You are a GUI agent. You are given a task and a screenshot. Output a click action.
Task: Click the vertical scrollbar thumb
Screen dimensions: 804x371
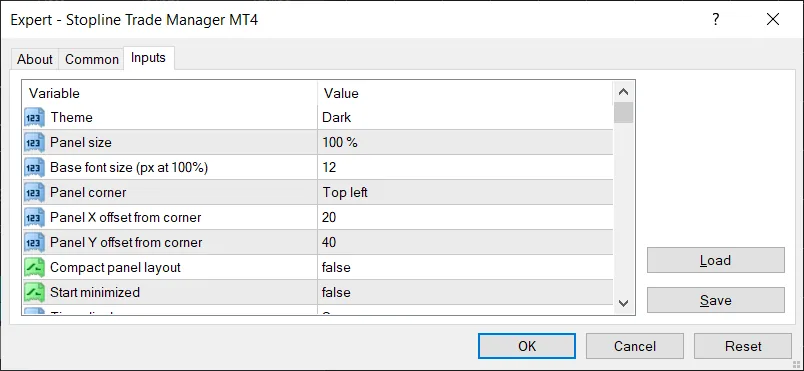point(624,113)
